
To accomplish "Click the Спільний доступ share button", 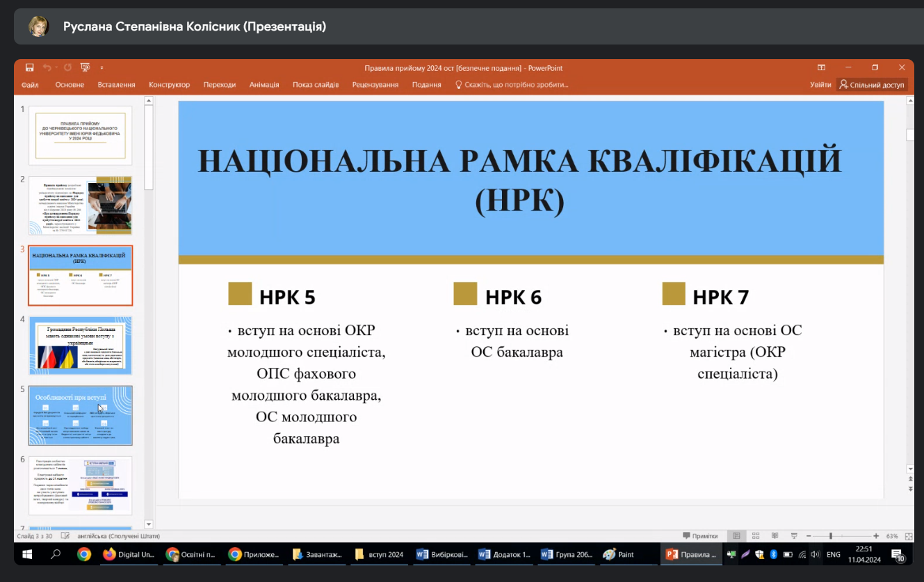I will 873,85.
